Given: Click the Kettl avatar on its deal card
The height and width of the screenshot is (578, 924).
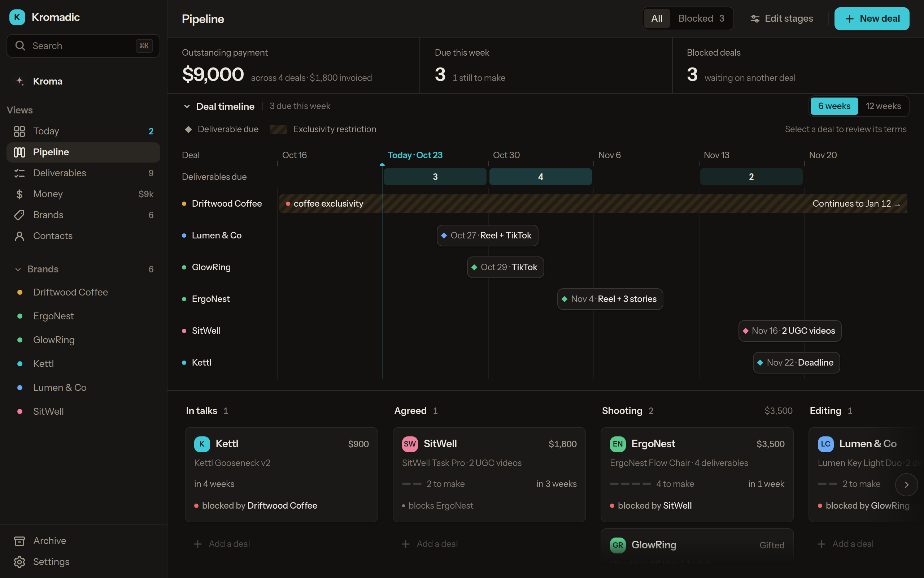Looking at the screenshot, I should (202, 444).
